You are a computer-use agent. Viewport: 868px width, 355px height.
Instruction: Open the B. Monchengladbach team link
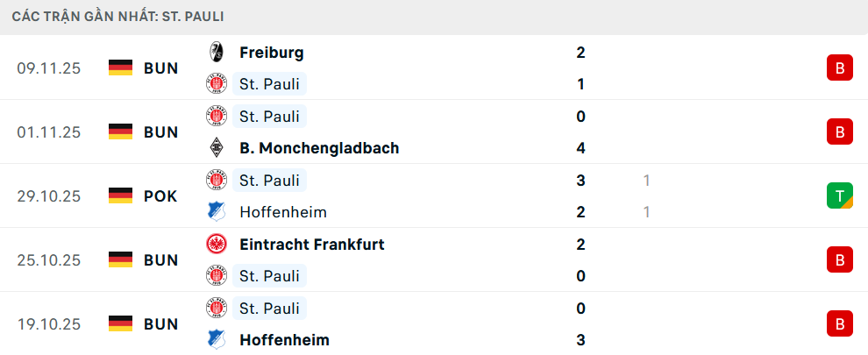pyautogui.click(x=318, y=148)
